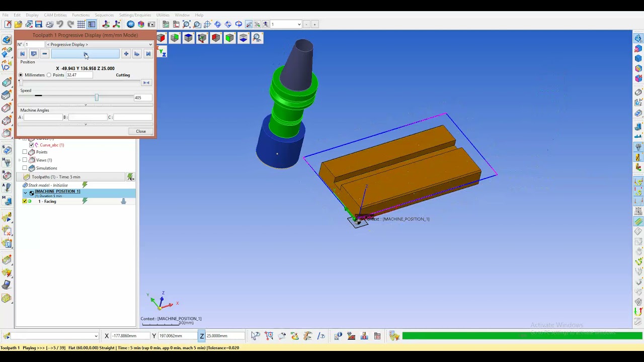The width and height of the screenshot is (644, 362).
Task: Click the pan crosshair view icon
Action: 207,24
